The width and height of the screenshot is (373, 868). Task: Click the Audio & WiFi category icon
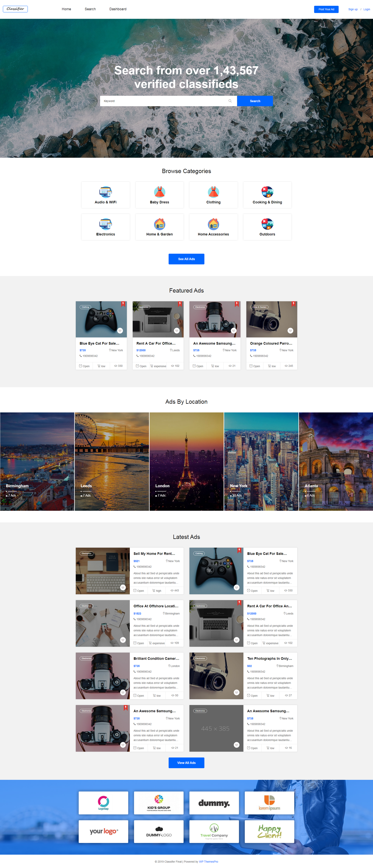point(105,192)
